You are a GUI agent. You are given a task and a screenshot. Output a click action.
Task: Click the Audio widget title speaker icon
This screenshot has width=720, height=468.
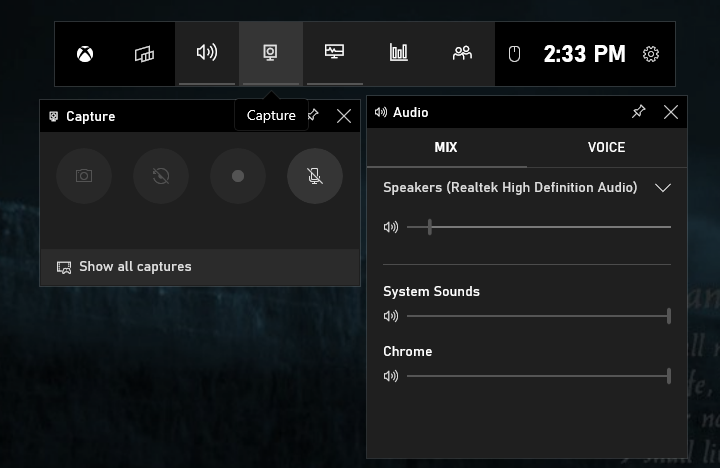coord(381,112)
